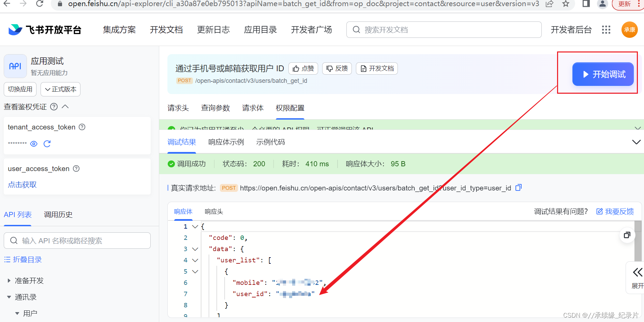Fold JSON line 5 object
The height and width of the screenshot is (322, 644).
click(195, 272)
